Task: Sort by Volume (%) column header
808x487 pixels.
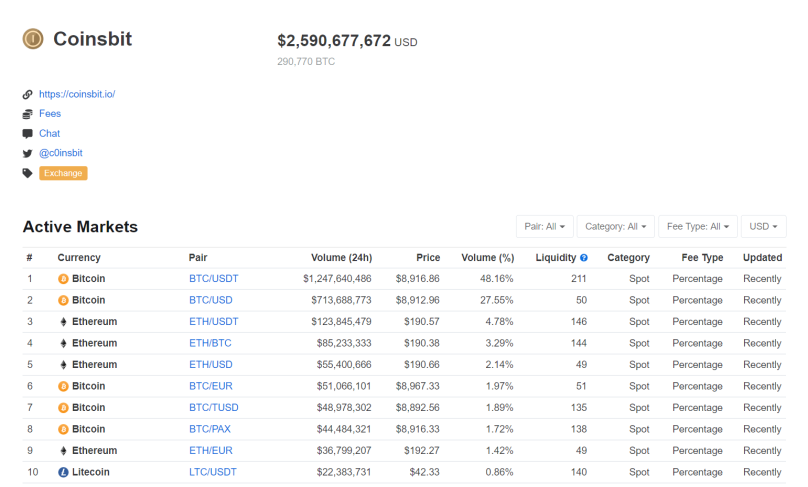Action: (487, 258)
